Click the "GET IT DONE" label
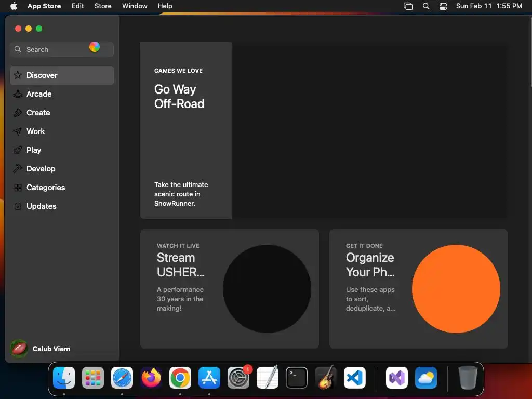532x399 pixels. point(364,246)
